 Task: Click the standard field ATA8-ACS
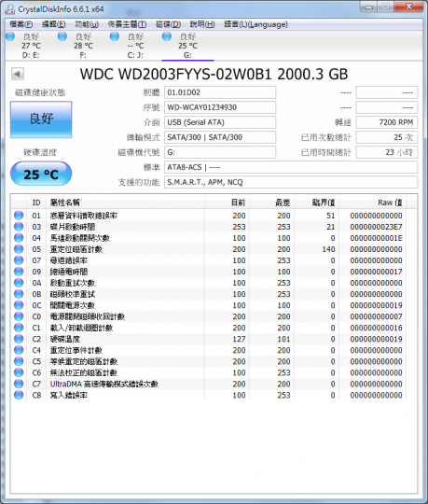point(291,167)
